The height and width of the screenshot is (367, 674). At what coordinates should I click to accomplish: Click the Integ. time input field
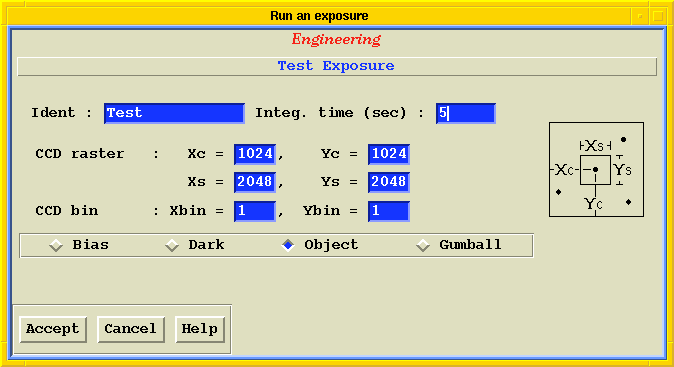(x=466, y=113)
